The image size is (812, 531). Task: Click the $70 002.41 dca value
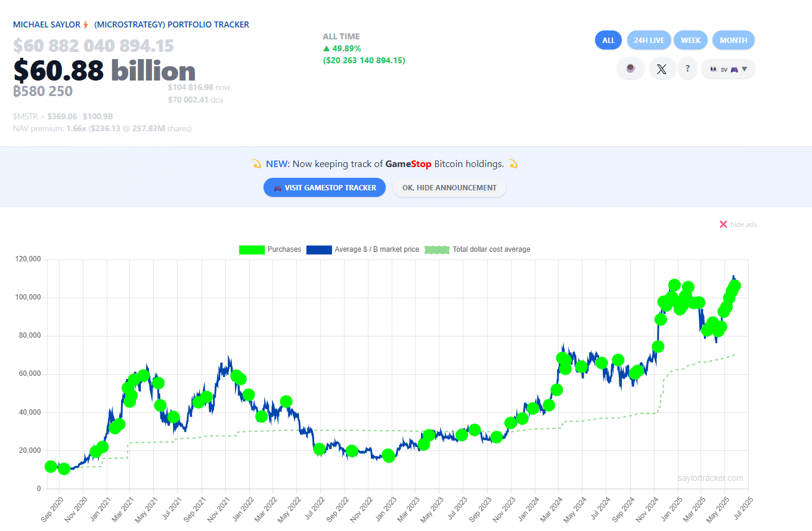[x=196, y=100]
